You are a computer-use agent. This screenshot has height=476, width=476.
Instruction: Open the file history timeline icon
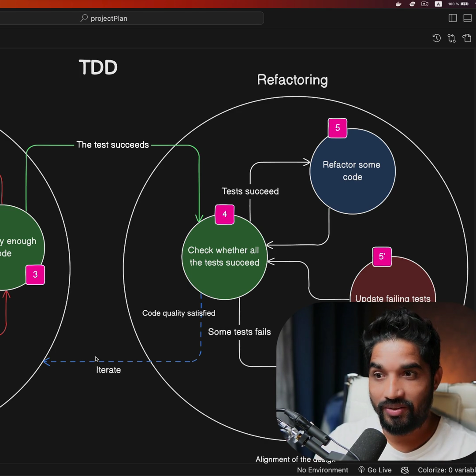(x=436, y=38)
